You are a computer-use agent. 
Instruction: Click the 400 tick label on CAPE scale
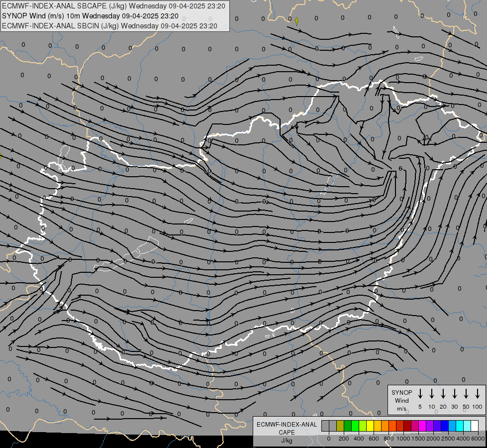pyautogui.click(x=359, y=439)
